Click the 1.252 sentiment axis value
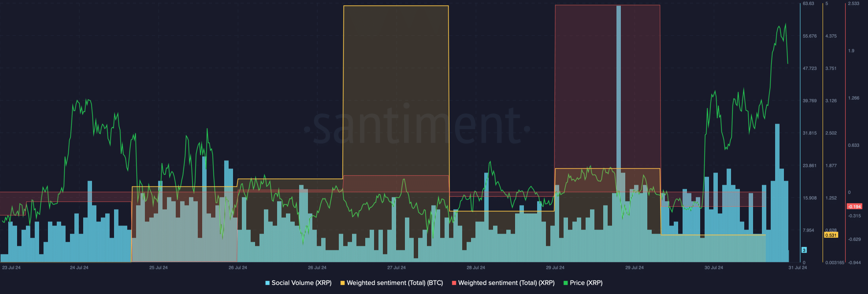The height and width of the screenshot is (294, 868). (831, 198)
